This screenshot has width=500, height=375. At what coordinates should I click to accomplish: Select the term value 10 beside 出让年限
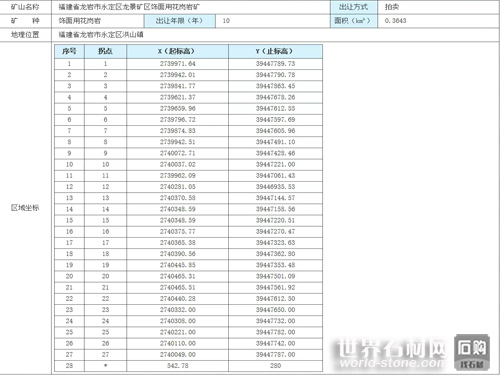(x=226, y=21)
